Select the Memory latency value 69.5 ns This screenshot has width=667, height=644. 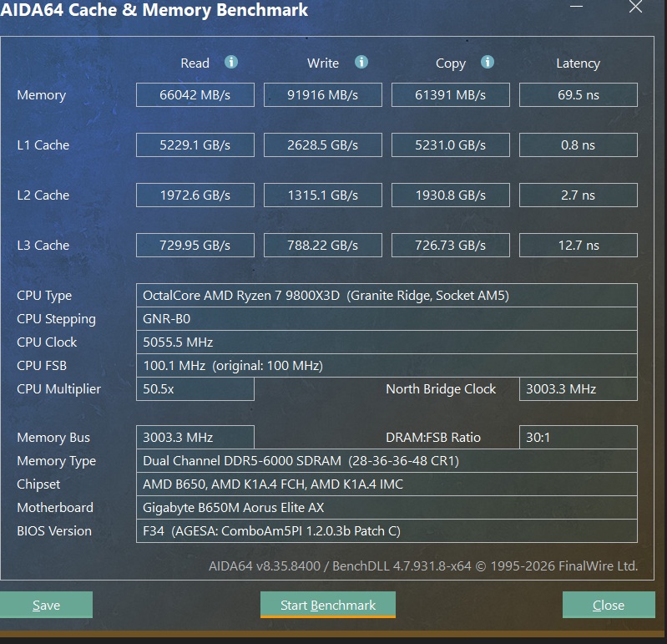[579, 95]
